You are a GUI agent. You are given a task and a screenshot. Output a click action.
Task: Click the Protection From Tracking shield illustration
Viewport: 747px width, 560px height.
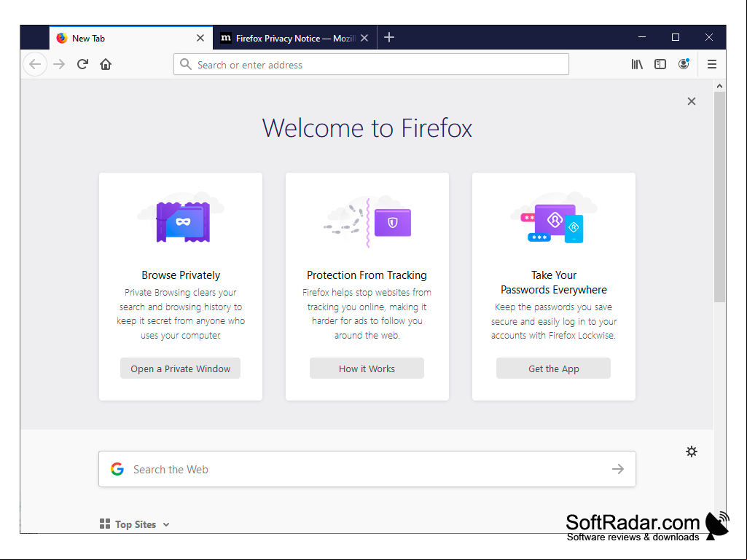coord(367,221)
